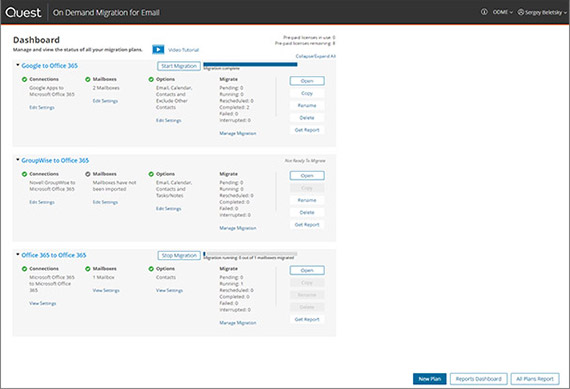Open Manage Migration in Office 365 plan
The width and height of the screenshot is (570, 389).
[x=238, y=323]
